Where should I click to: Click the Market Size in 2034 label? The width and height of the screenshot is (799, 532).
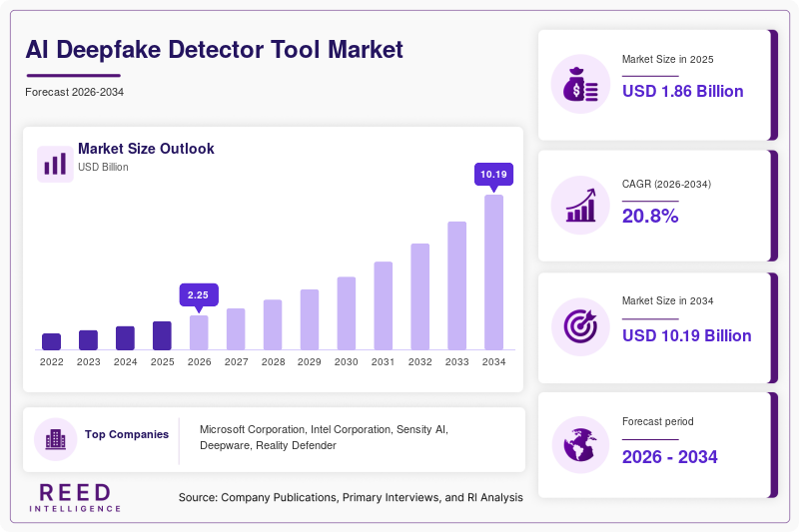(x=667, y=300)
